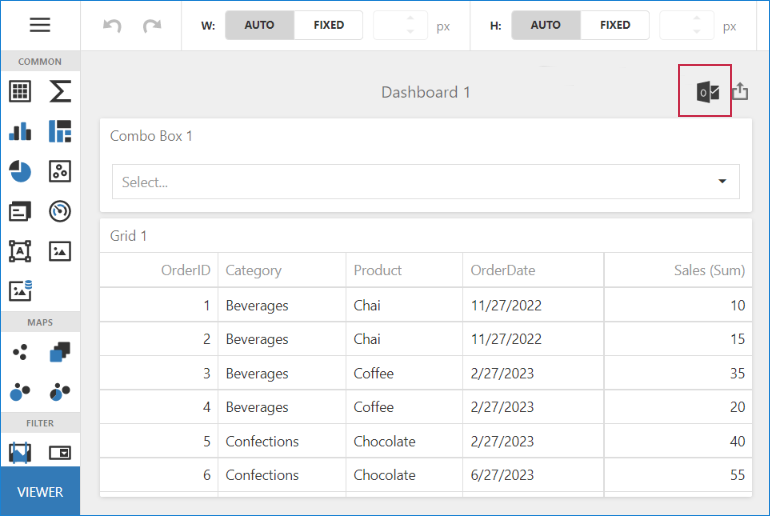Add a Bound Image item
The height and width of the screenshot is (516, 770).
20,291
